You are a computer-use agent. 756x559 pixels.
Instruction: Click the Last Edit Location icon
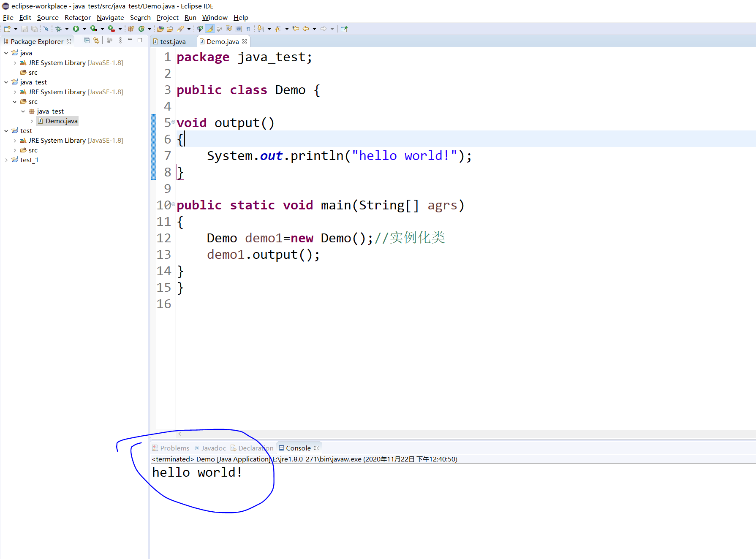296,29
